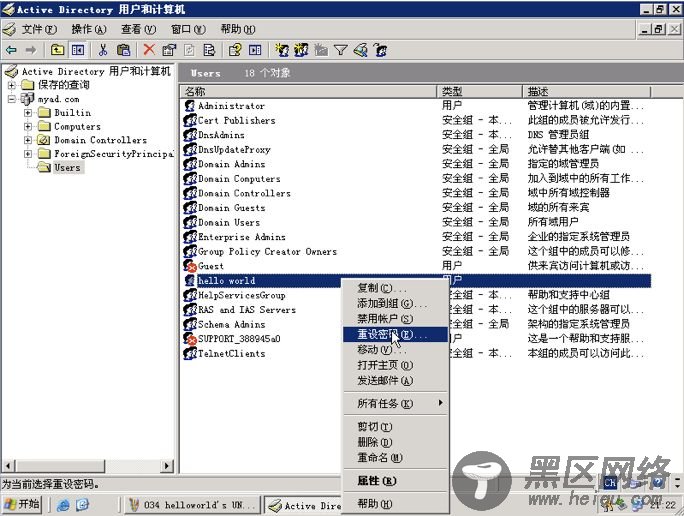Choose 发送邮件(A) in context menu
Viewport: 684px width, 516px height.
point(395,381)
